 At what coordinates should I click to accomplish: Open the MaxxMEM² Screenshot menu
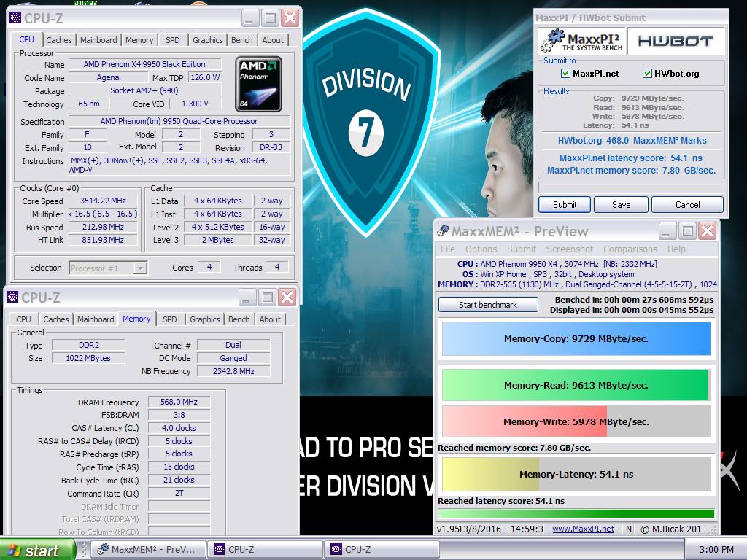[x=570, y=249]
